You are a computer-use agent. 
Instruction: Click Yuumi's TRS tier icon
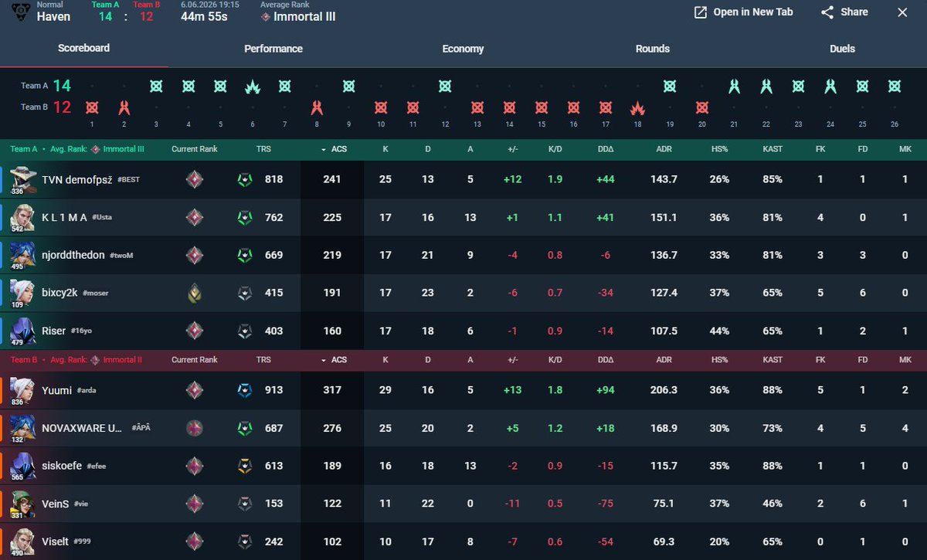pos(244,390)
